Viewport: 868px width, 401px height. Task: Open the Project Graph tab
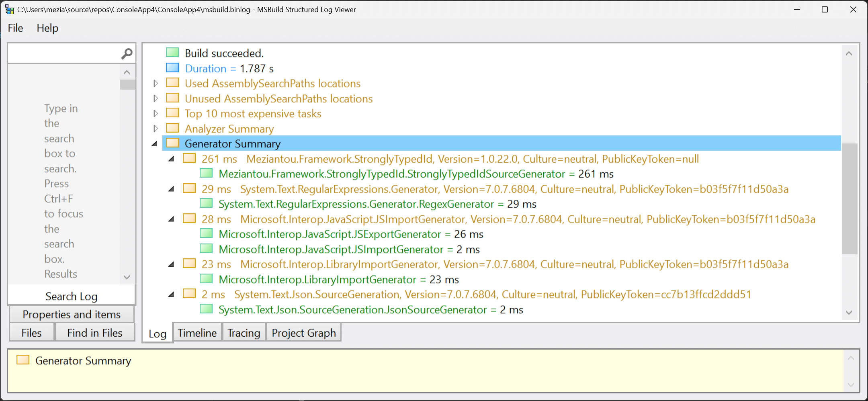click(303, 333)
